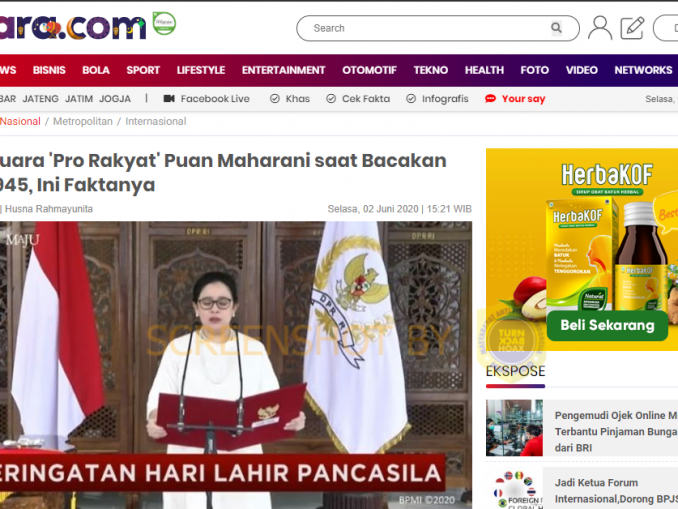
Task: Open the Internasional breadcrumb link
Action: click(x=156, y=122)
